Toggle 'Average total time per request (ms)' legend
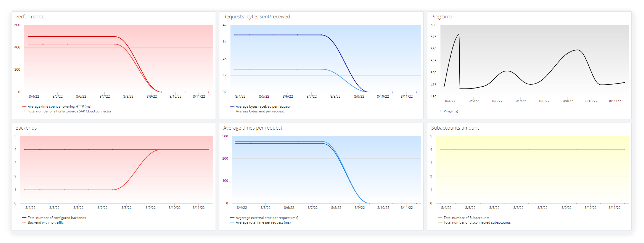644x243 pixels. tap(260, 222)
